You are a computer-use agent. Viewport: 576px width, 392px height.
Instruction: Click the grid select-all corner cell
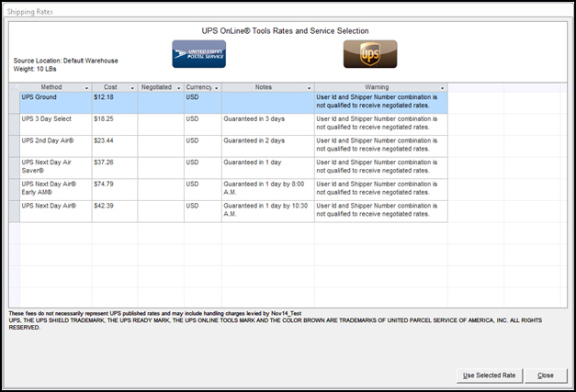click(x=15, y=87)
